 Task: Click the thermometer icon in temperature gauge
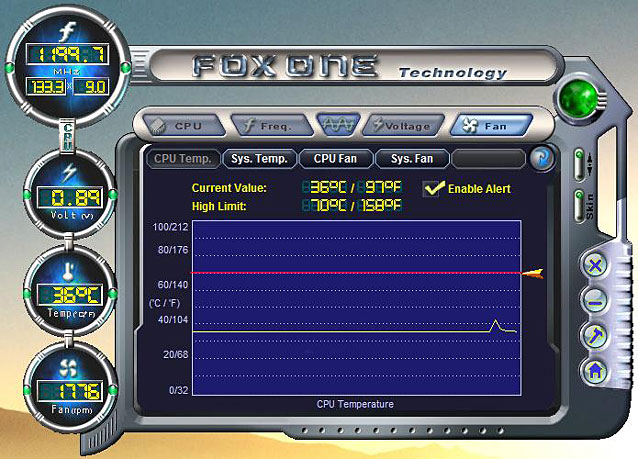point(68,271)
